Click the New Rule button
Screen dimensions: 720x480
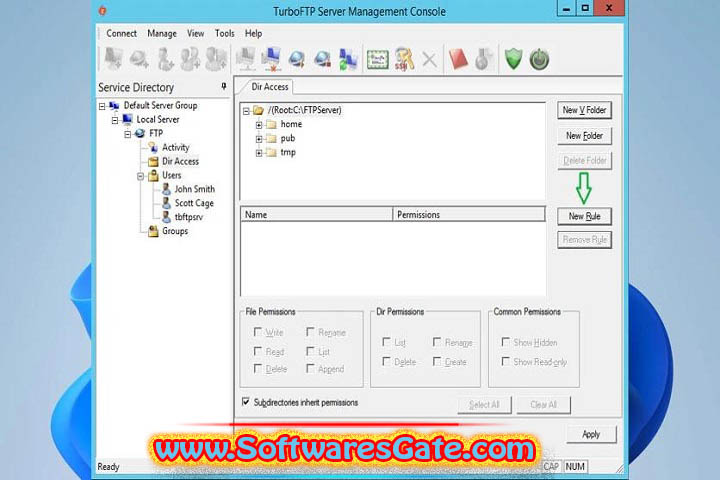click(x=585, y=216)
